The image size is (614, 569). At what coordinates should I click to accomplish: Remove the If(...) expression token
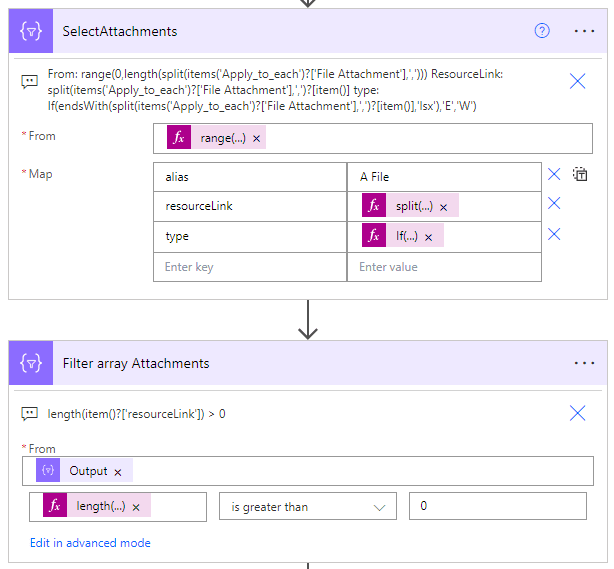tap(428, 237)
